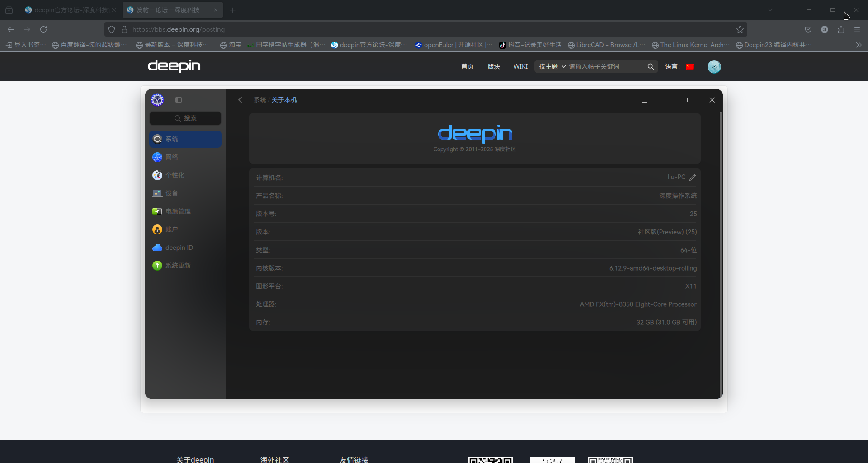Open the user avatar menu
The height and width of the screenshot is (463, 868).
point(714,67)
